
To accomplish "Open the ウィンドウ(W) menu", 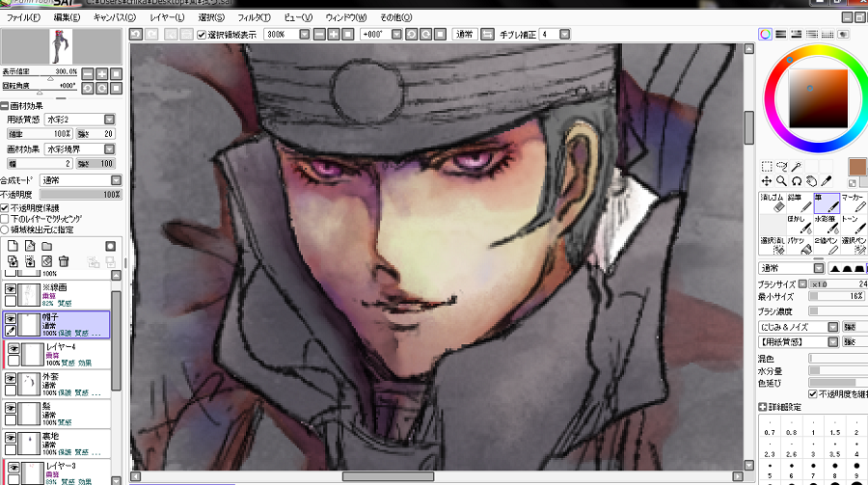I will [346, 17].
